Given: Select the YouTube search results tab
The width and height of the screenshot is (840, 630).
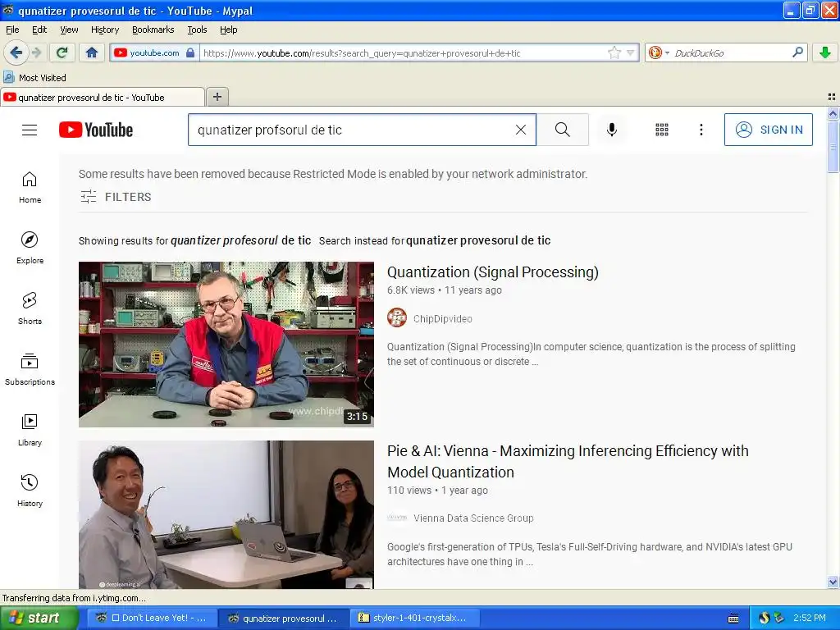Looking at the screenshot, I should coord(103,98).
